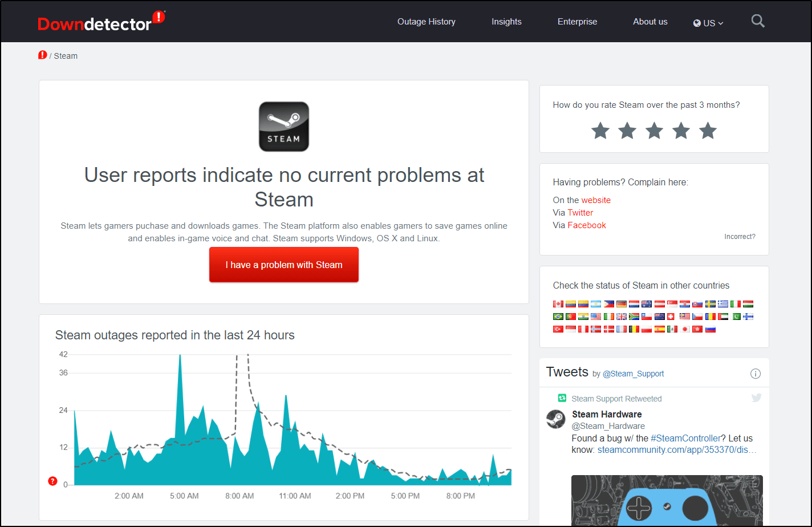Screen dimensions: 812x527
Task: Select the Mexico flag
Action: pos(672,329)
